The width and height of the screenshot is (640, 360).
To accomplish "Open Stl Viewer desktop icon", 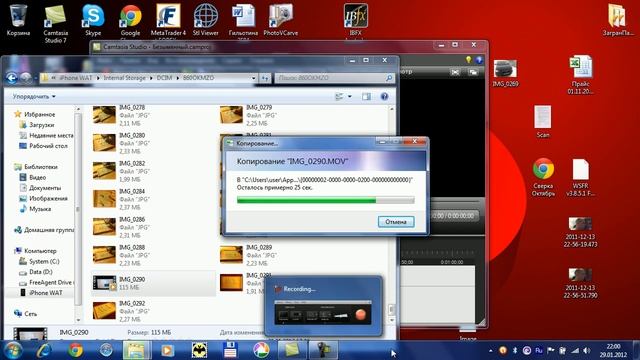I will [205, 20].
